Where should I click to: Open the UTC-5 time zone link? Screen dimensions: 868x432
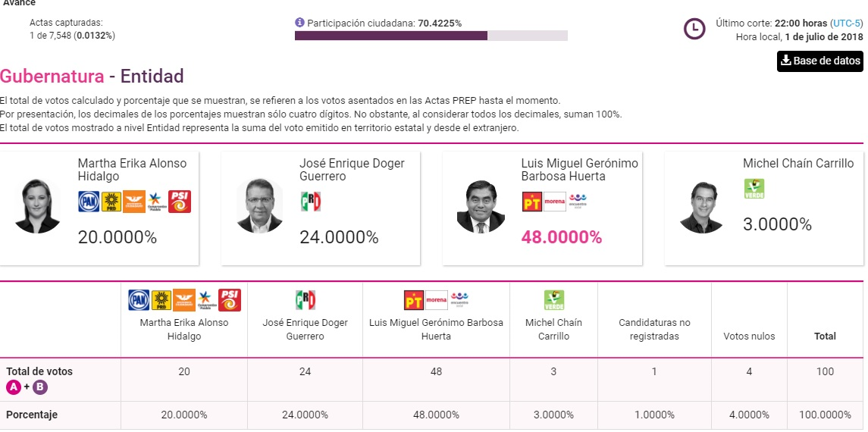[846, 23]
